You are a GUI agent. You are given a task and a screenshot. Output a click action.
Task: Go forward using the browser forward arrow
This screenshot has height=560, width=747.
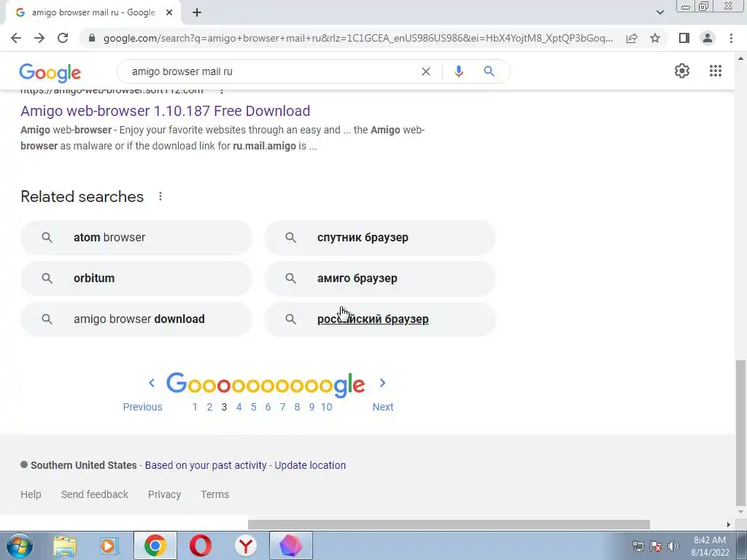(x=39, y=38)
